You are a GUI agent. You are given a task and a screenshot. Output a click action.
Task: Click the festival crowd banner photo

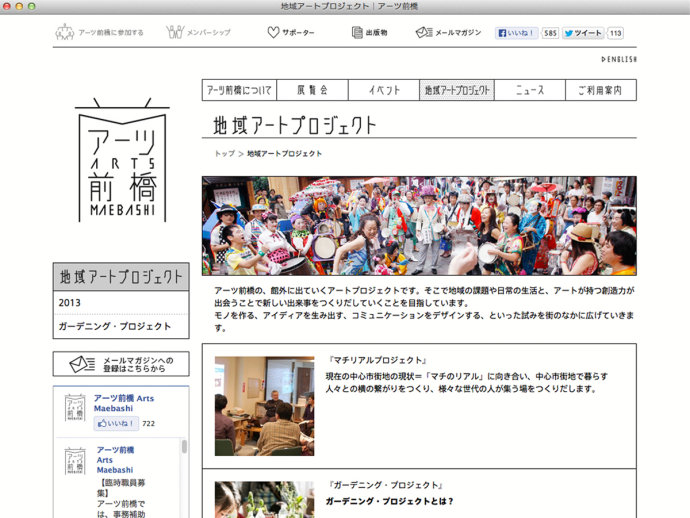(x=419, y=226)
